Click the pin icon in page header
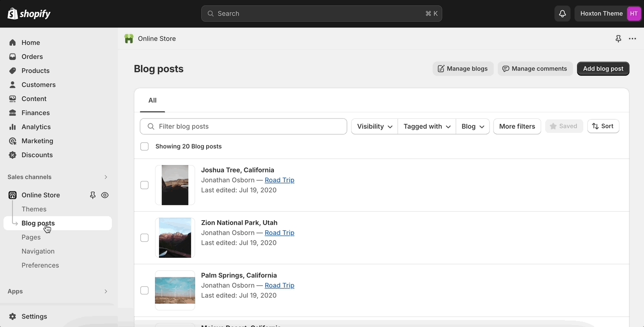Image resolution: width=644 pixels, height=327 pixels. pyautogui.click(x=618, y=39)
